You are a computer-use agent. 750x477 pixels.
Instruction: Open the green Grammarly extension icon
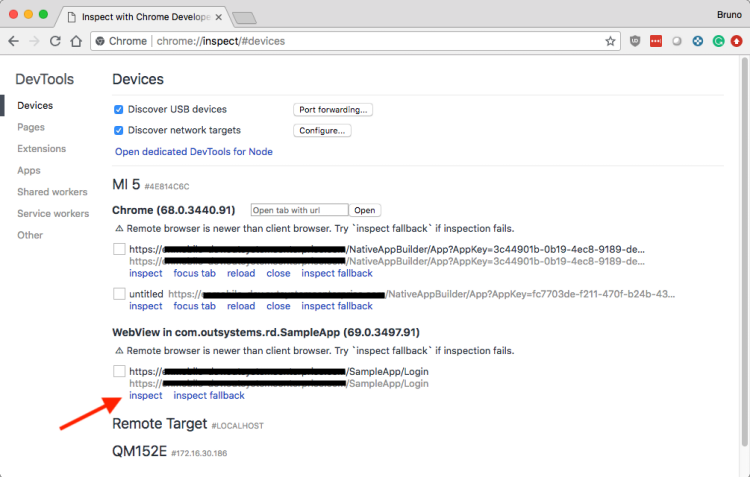coord(716,41)
